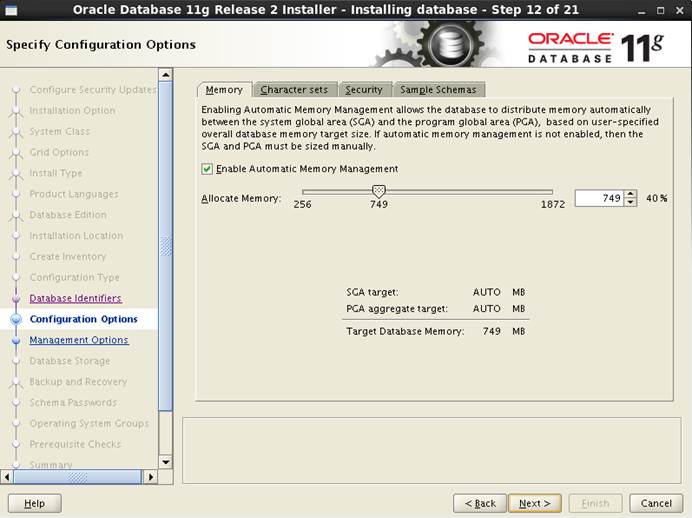Click the step list scroll up arrow
Image resolution: width=692 pixels, height=518 pixels.
point(165,75)
